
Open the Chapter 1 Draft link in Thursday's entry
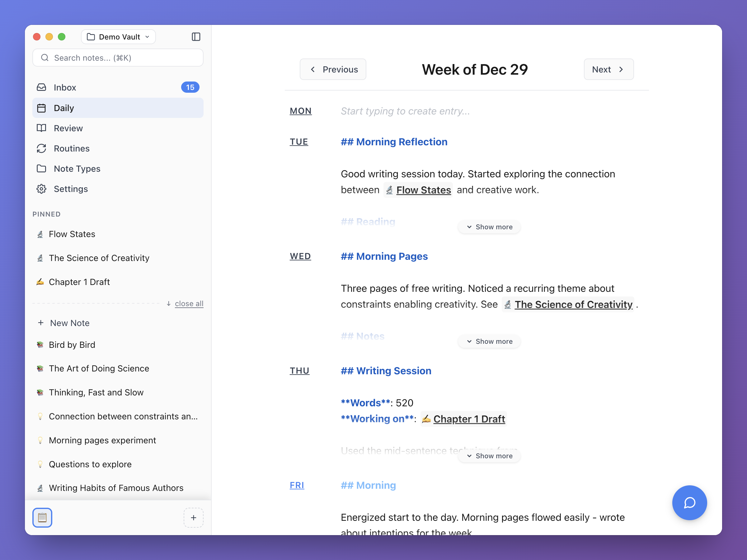tap(469, 418)
